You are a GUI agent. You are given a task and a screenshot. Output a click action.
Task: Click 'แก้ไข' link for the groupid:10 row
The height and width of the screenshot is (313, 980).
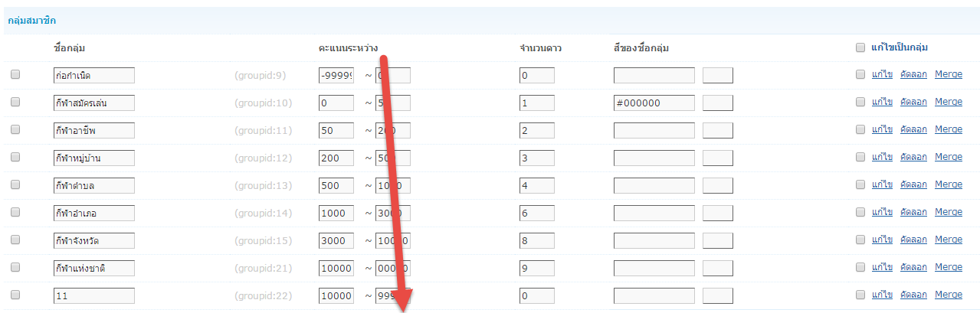[882, 102]
